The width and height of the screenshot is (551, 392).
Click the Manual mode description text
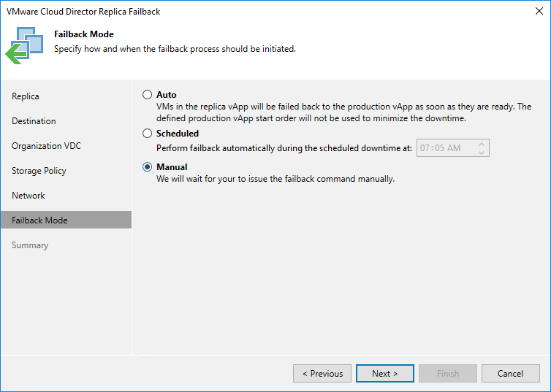(x=275, y=179)
